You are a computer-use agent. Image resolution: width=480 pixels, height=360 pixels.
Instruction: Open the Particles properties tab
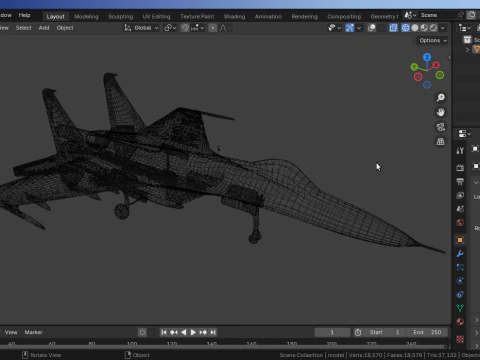[x=460, y=267]
